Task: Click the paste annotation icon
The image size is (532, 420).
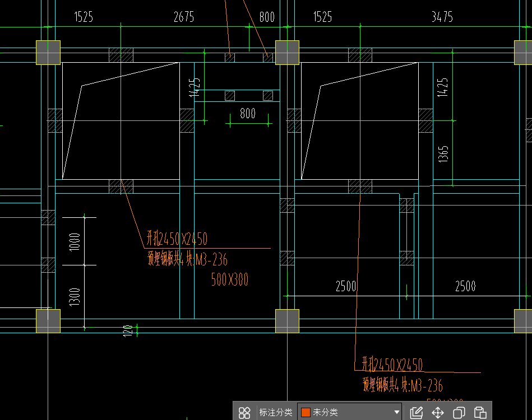Action: [x=480, y=413]
